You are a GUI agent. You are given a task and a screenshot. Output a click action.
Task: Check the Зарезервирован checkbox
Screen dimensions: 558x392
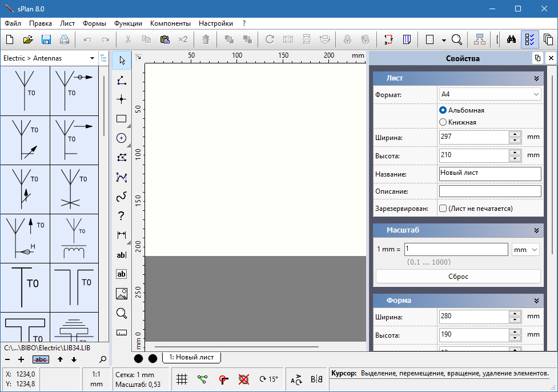[x=443, y=209]
